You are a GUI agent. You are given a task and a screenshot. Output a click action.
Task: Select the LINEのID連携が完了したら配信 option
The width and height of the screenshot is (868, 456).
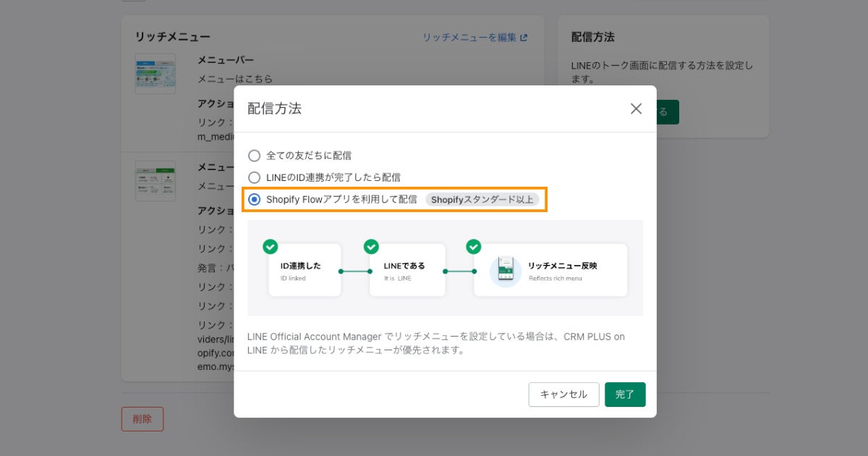pos(254,177)
